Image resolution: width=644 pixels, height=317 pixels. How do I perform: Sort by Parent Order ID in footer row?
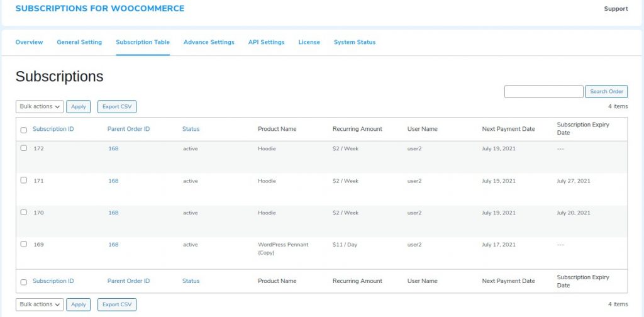coord(128,281)
